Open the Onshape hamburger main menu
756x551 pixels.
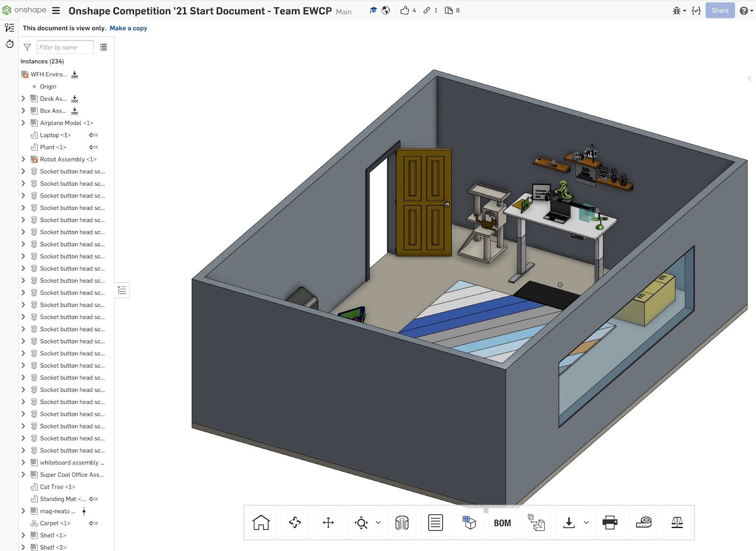(x=56, y=10)
